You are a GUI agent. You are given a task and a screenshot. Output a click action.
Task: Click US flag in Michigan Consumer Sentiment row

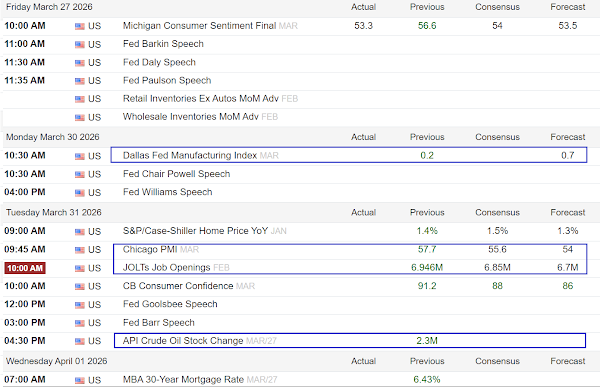pos(80,26)
